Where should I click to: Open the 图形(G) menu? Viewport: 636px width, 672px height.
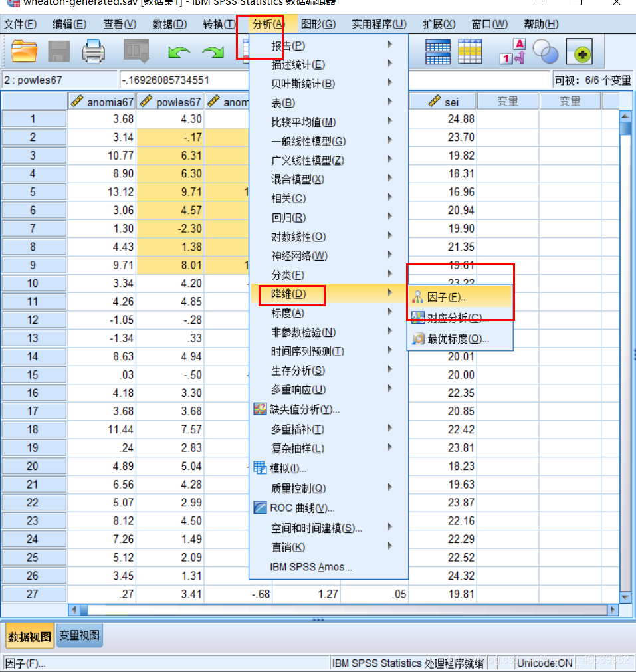click(x=318, y=24)
